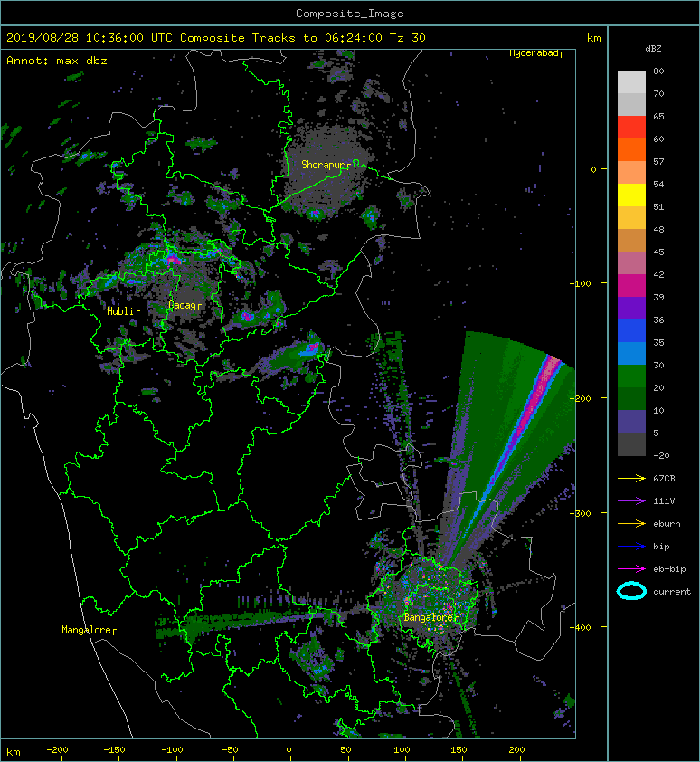This screenshot has height=762, width=700.
Task: Pick the light gray swatch below 80
Action: click(631, 82)
